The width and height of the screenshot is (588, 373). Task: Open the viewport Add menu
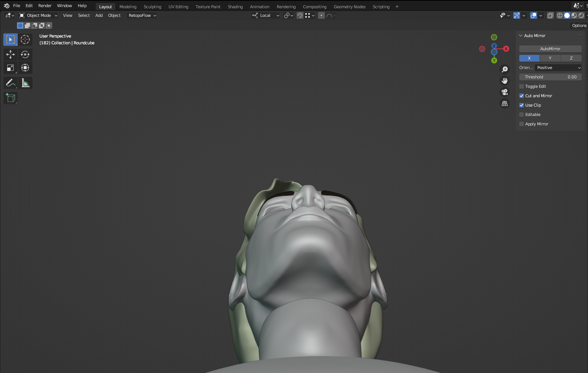tap(99, 15)
